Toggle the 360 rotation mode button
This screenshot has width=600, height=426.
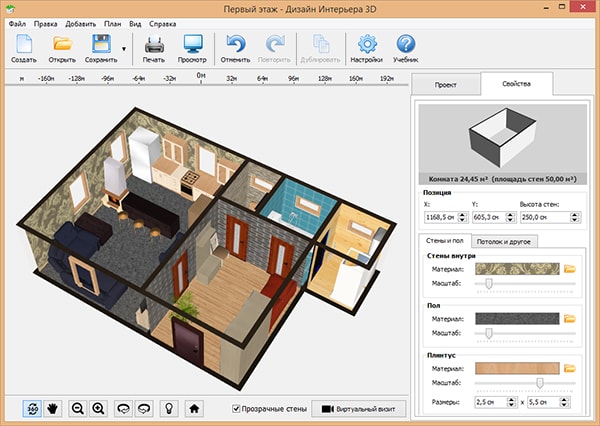point(32,408)
